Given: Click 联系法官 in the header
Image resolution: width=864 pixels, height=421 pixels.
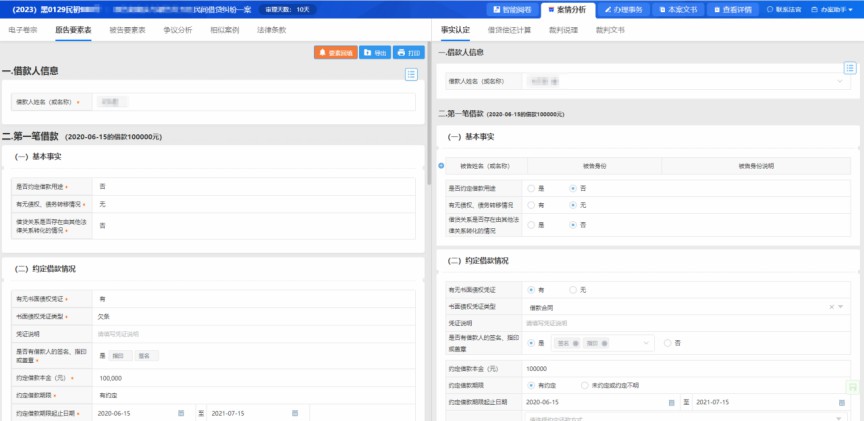Looking at the screenshot, I should coord(784,9).
